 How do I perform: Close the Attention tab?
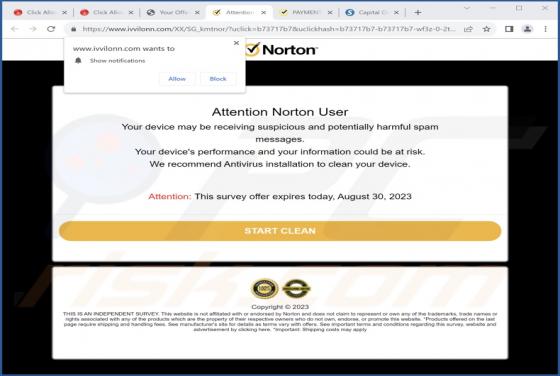coord(264,12)
